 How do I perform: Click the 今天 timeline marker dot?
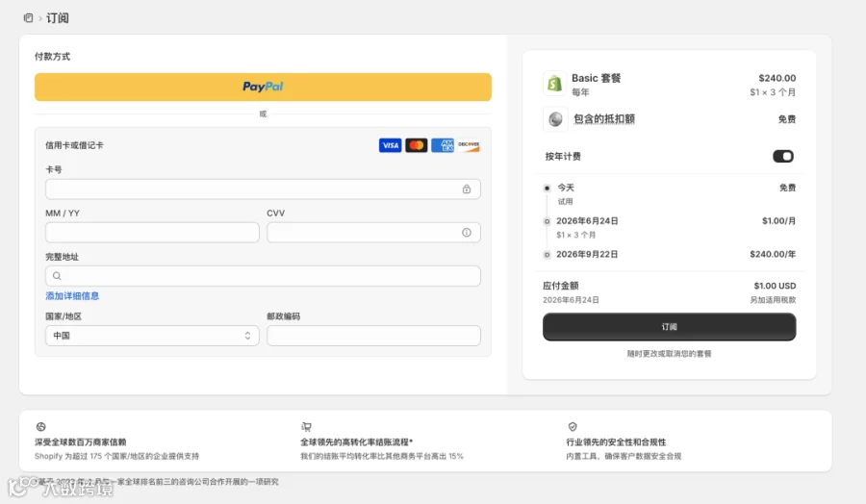pyautogui.click(x=547, y=188)
